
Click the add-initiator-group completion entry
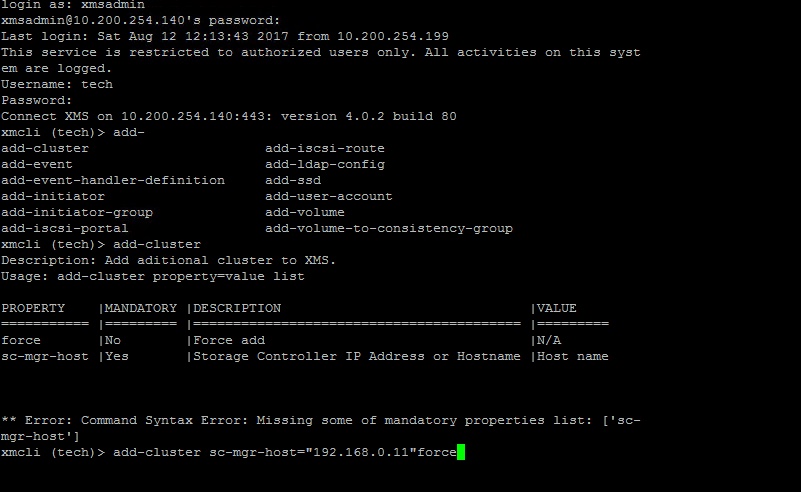pyautogui.click(x=77, y=212)
